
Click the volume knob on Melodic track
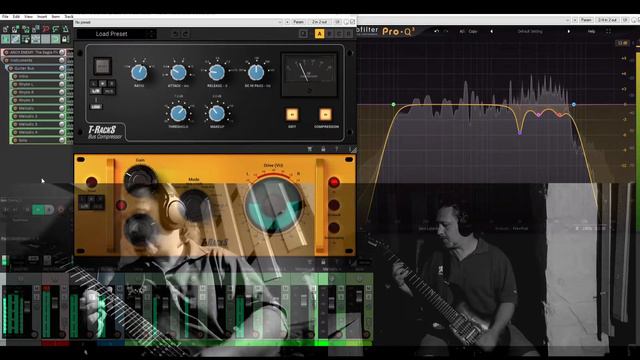(62, 108)
